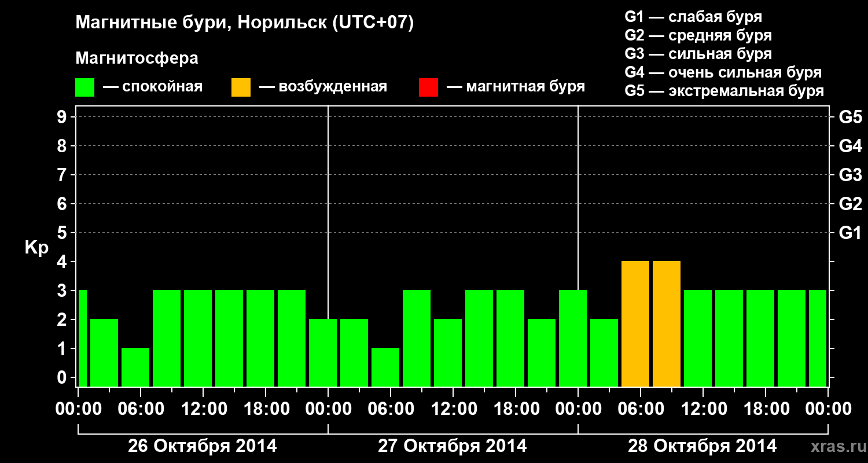This screenshot has width=868, height=463.
Task: Click the G4 marker on right axis
Action: pyautogui.click(x=850, y=146)
